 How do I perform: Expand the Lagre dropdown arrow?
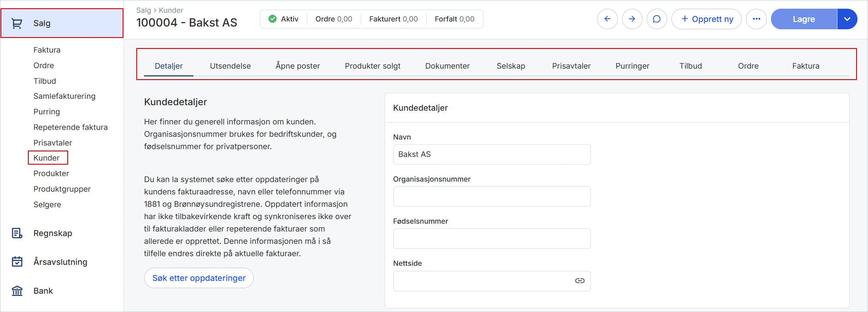click(x=847, y=19)
